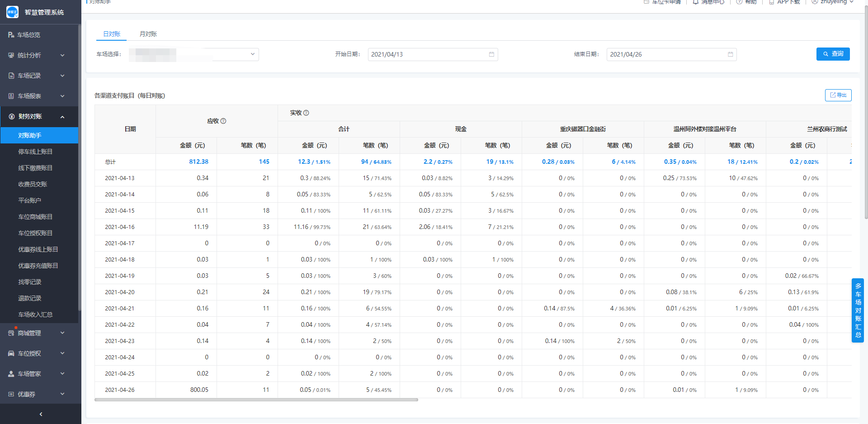The image size is (868, 424).
Task: Collapse the sidebar with the bottom arrow
Action: click(41, 414)
